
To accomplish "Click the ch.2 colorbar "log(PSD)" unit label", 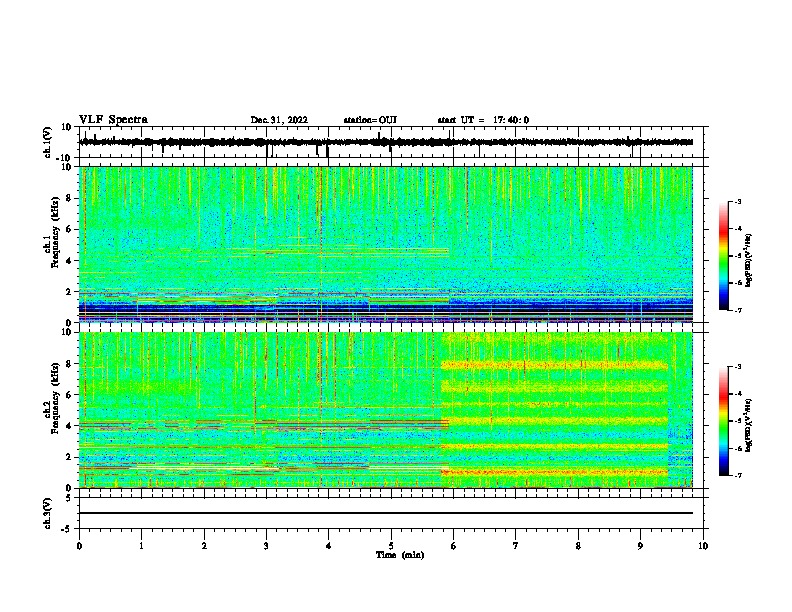I will click(x=748, y=425).
